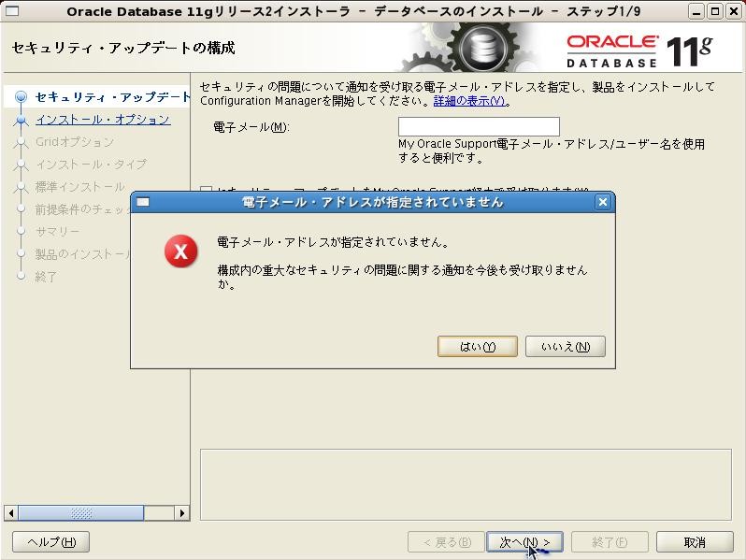The image size is (746, 560).
Task: Click the red error icon in dialog
Action: tap(180, 251)
